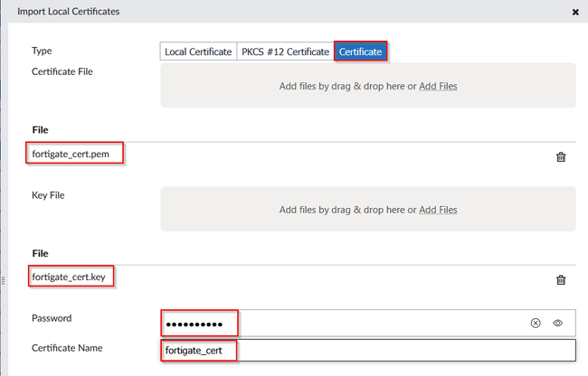588x376 pixels.
Task: Select the fortigate_cert.key file entry
Action: pos(71,277)
